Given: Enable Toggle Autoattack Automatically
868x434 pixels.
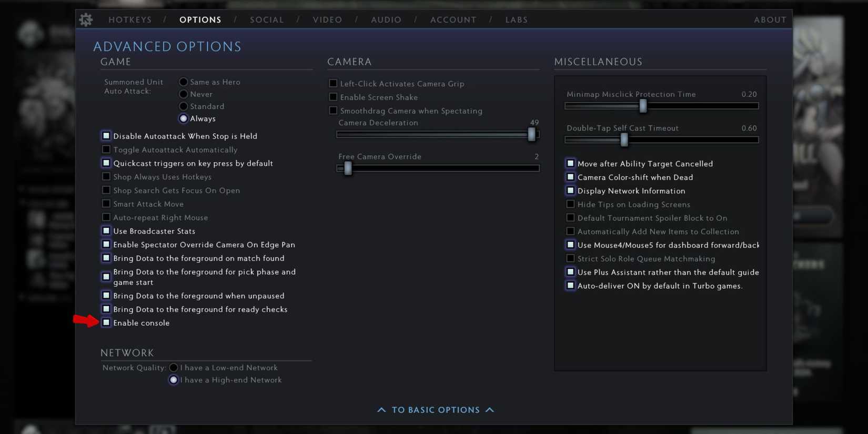Looking at the screenshot, I should click(106, 149).
